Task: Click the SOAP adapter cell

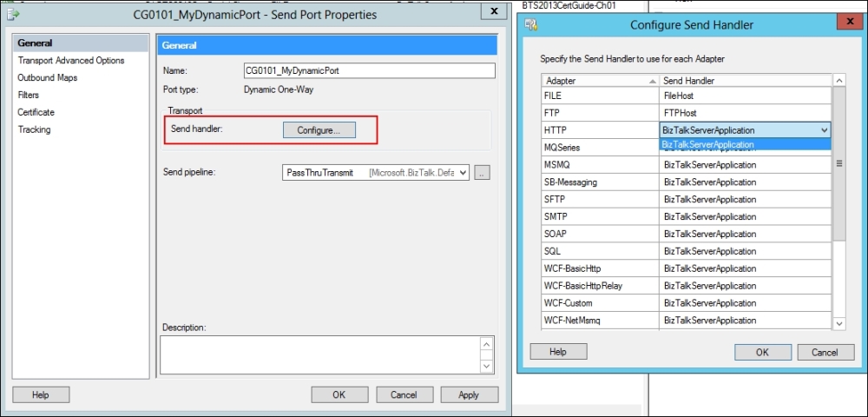Action: click(x=600, y=234)
